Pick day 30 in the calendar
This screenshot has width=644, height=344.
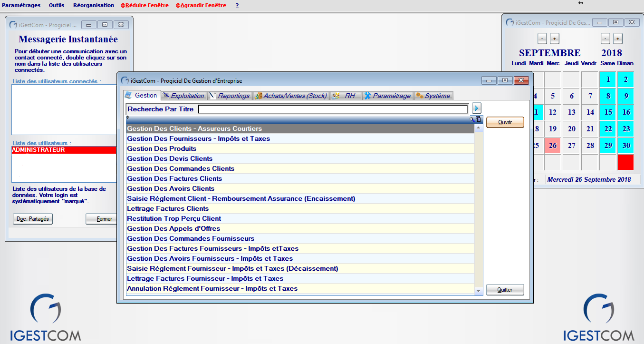coord(626,146)
